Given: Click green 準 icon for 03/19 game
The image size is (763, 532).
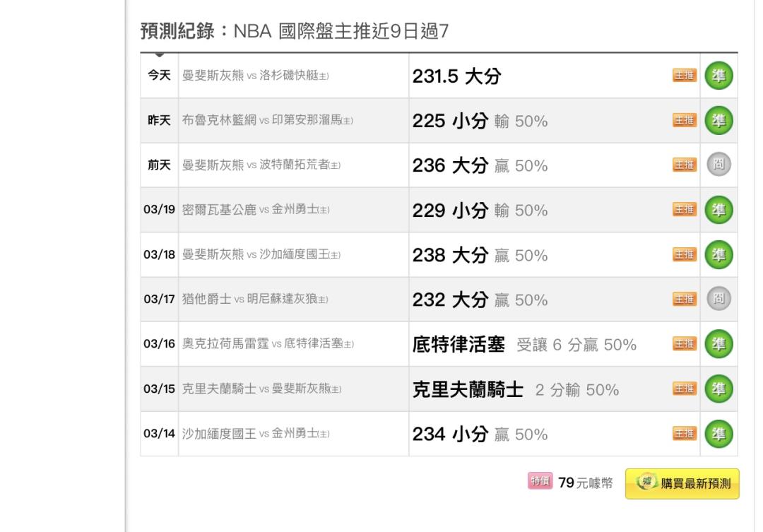Looking at the screenshot, I should [x=718, y=210].
